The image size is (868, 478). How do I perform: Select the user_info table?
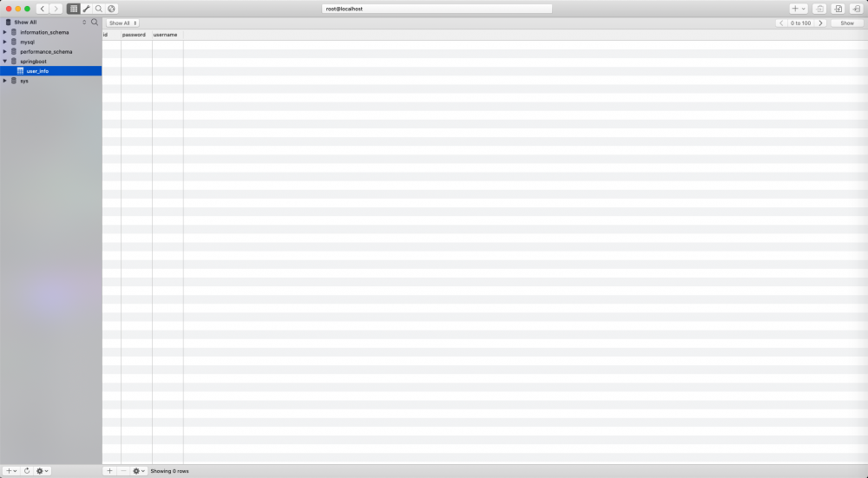(51, 71)
